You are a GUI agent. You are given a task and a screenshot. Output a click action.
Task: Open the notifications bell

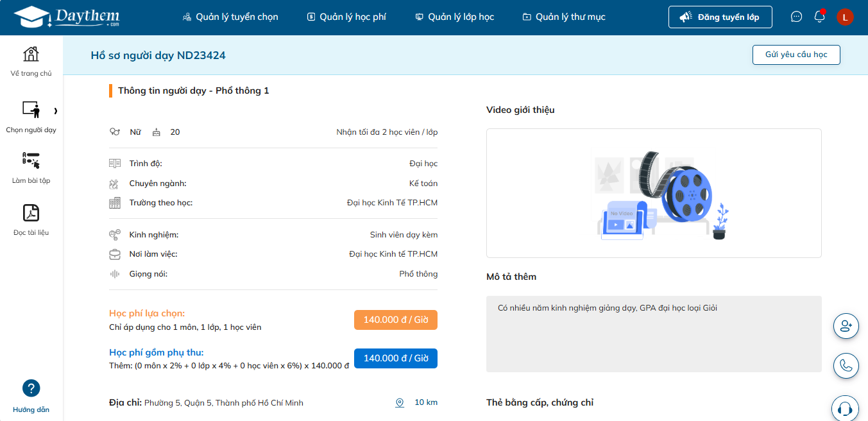819,17
